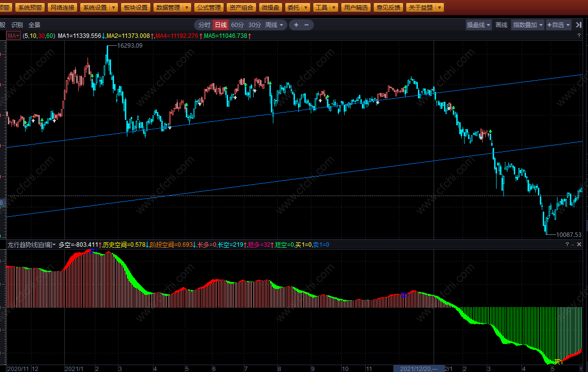Expand the 数据管理 dropdown arrow
The image size is (588, 372).
point(187,7)
